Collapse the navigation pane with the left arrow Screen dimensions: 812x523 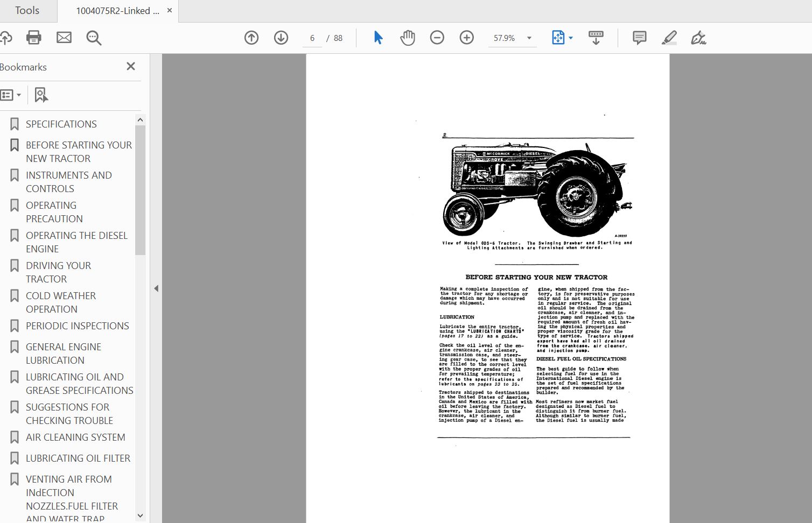click(156, 288)
